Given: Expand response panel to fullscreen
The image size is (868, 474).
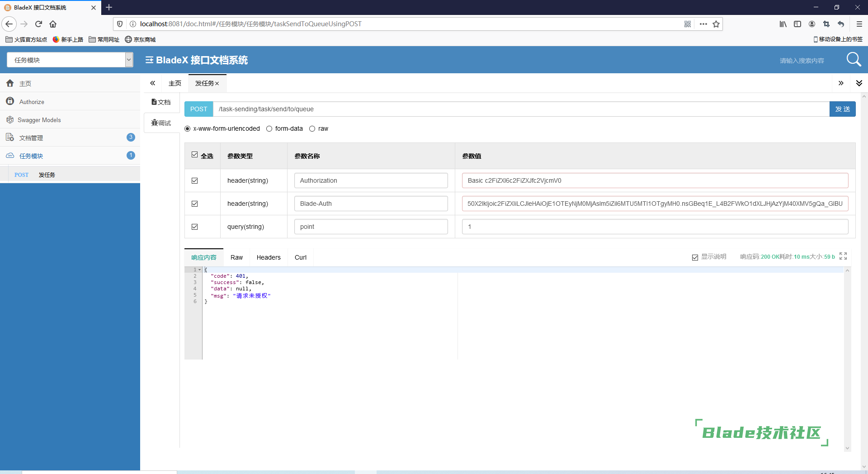Looking at the screenshot, I should click(843, 256).
